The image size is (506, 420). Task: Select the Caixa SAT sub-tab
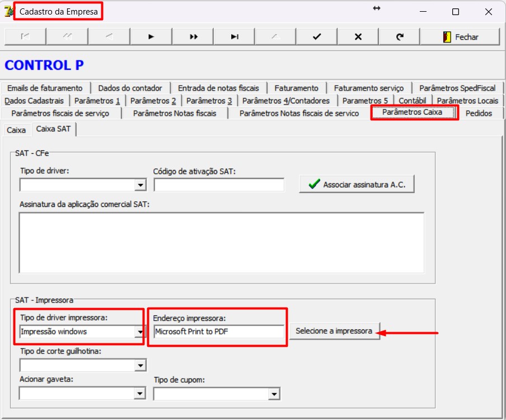click(x=53, y=129)
